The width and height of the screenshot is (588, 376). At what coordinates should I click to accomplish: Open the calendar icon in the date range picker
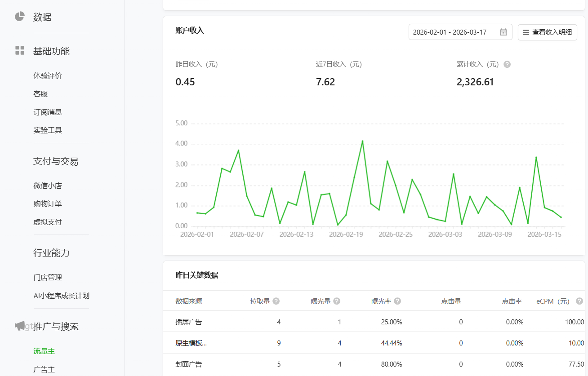503,31
